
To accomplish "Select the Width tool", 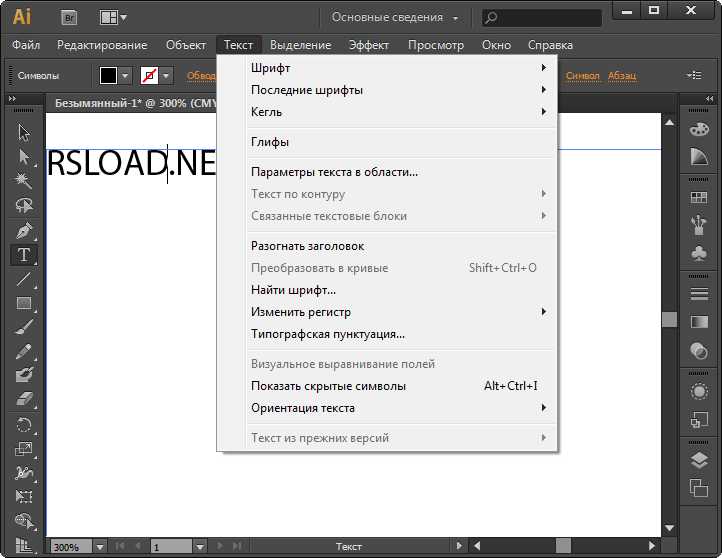I will point(23,472).
